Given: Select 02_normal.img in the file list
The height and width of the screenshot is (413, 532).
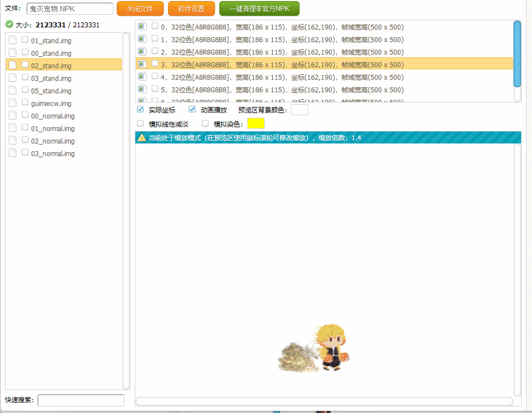Looking at the screenshot, I should [x=64, y=141].
